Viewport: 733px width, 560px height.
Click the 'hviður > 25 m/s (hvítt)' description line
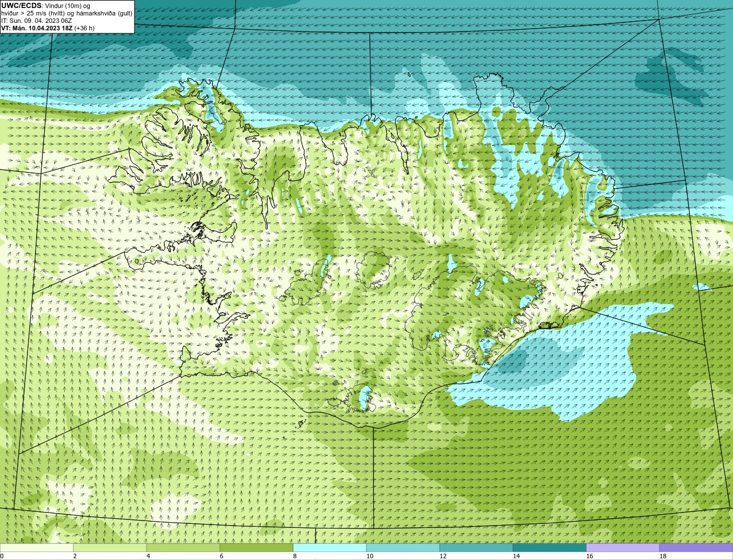(x=66, y=13)
